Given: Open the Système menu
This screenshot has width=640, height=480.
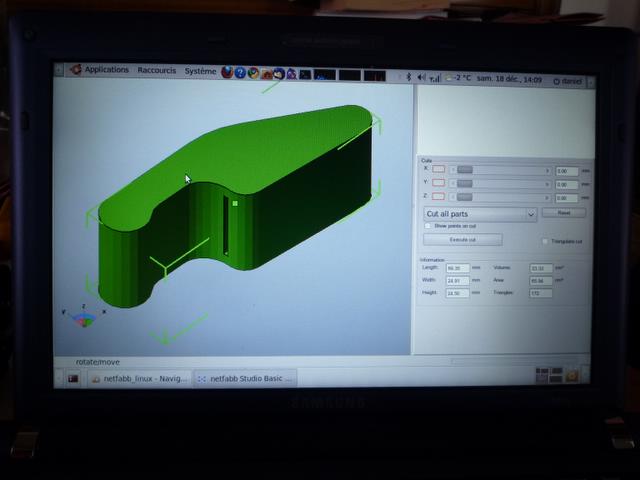Looking at the screenshot, I should point(200,71).
